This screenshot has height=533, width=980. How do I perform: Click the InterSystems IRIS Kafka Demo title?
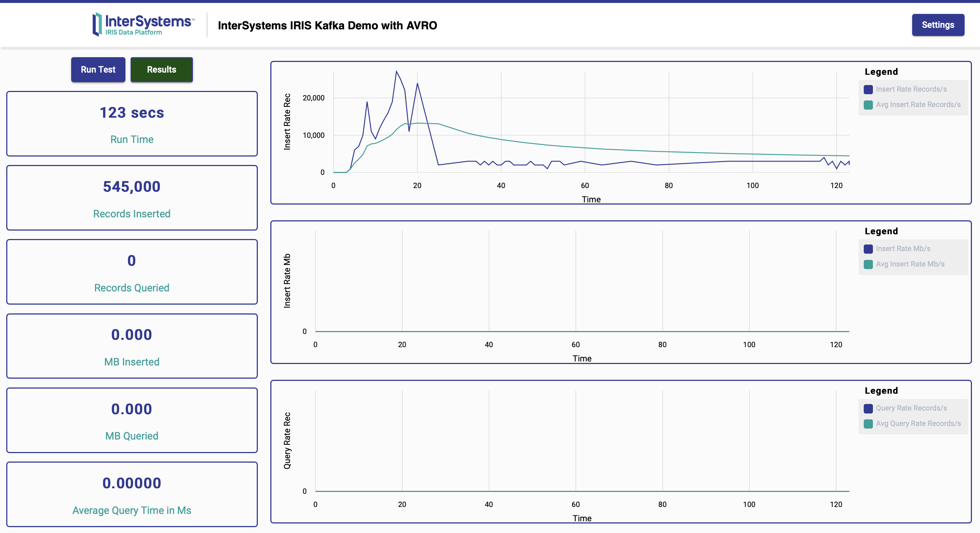327,25
